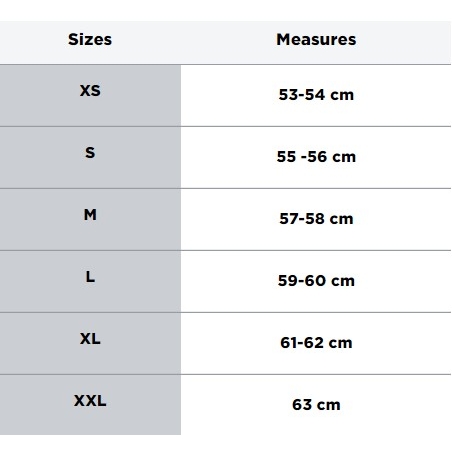452x452 pixels.
Task: Click the 57-58 cm measurement
Action: click(316, 219)
